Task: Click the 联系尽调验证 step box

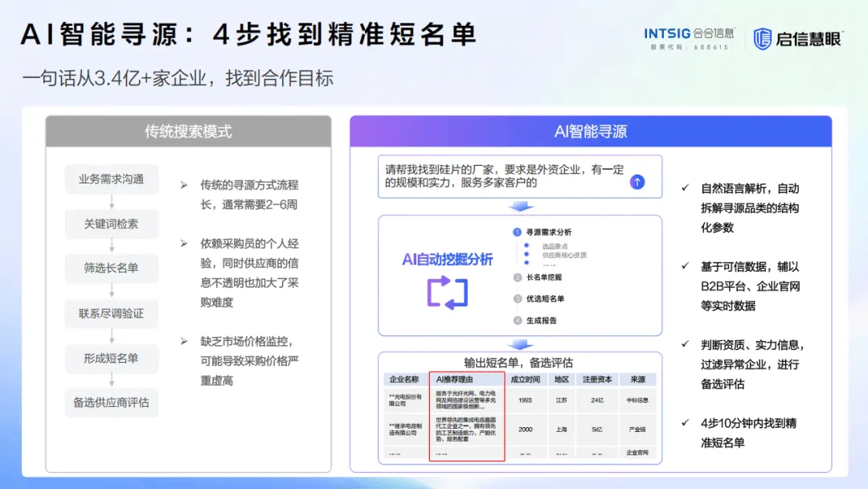Action: point(111,314)
